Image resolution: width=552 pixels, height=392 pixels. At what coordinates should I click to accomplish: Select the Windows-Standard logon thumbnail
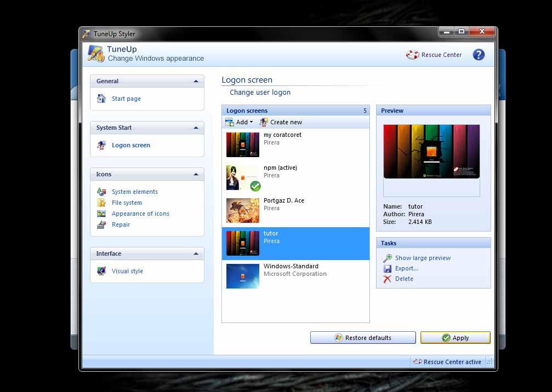pyautogui.click(x=242, y=276)
